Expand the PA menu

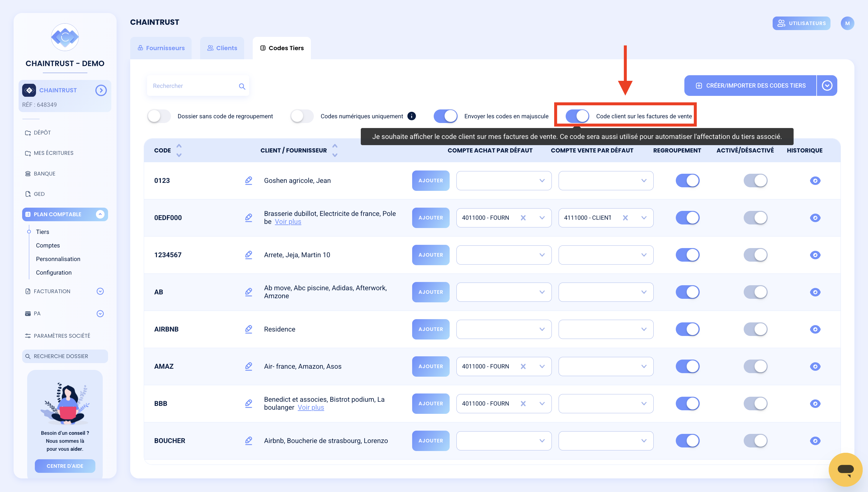click(100, 314)
